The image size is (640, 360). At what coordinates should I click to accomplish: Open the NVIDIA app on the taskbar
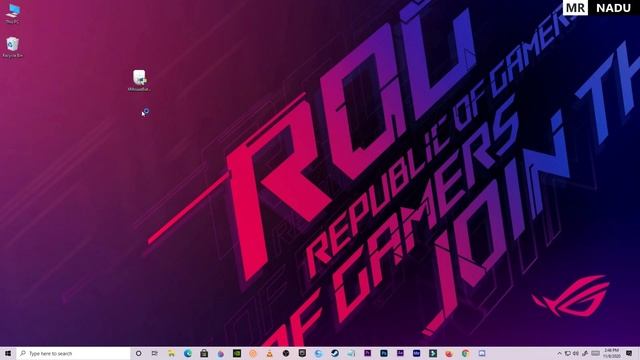(x=237, y=353)
